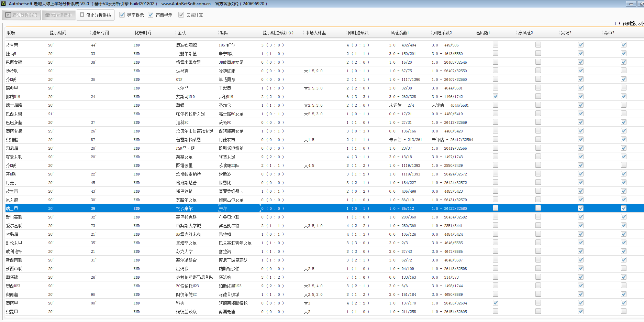
Task: Toggle the 弹窗提示 checkbox
Action: pos(122,15)
